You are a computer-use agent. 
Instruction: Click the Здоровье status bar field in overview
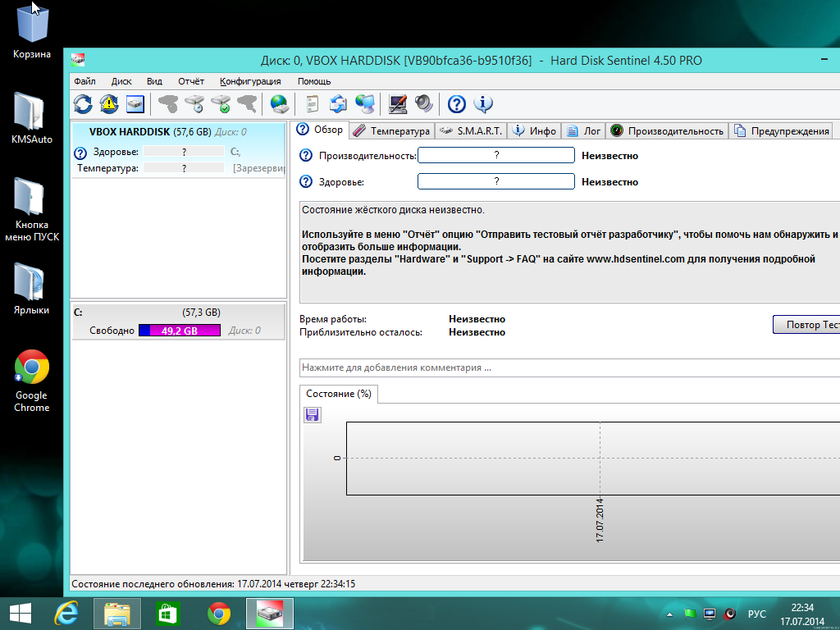click(x=496, y=181)
